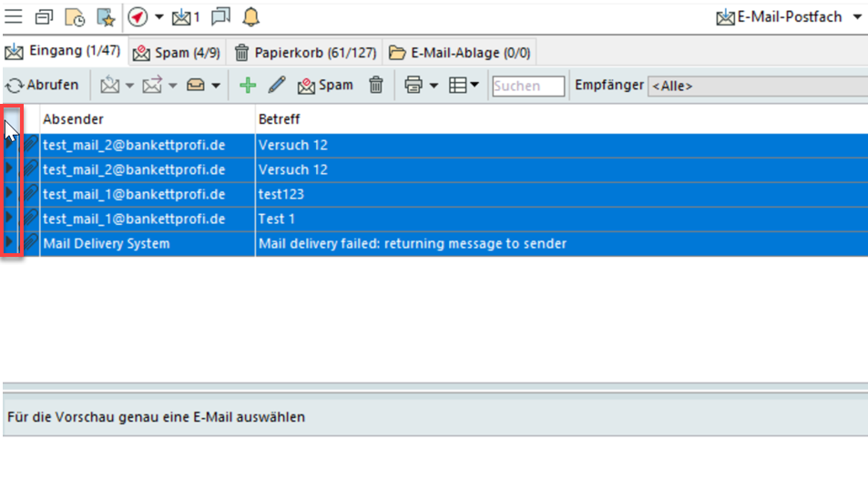Mark as Spam using toolbar button
Viewport: 868px width, 490px height.
click(325, 86)
